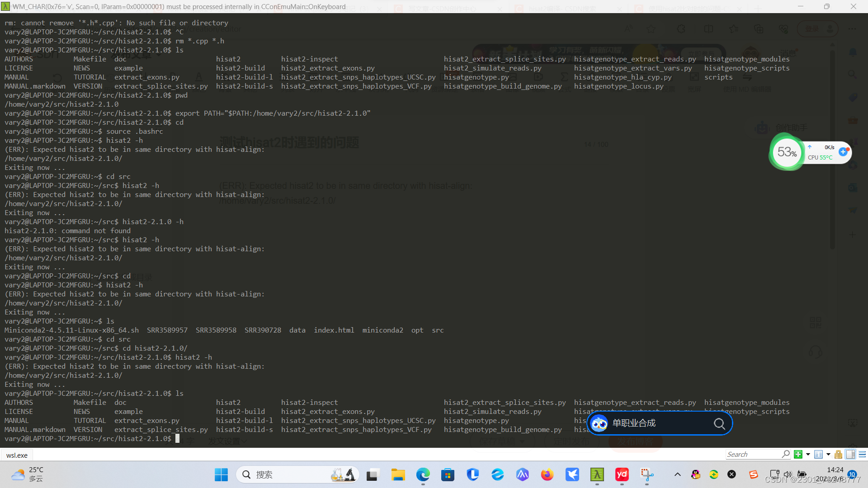Click the 发布博客 button on CSDN
Image resolution: width=868 pixels, height=488 pixels.
(635, 442)
